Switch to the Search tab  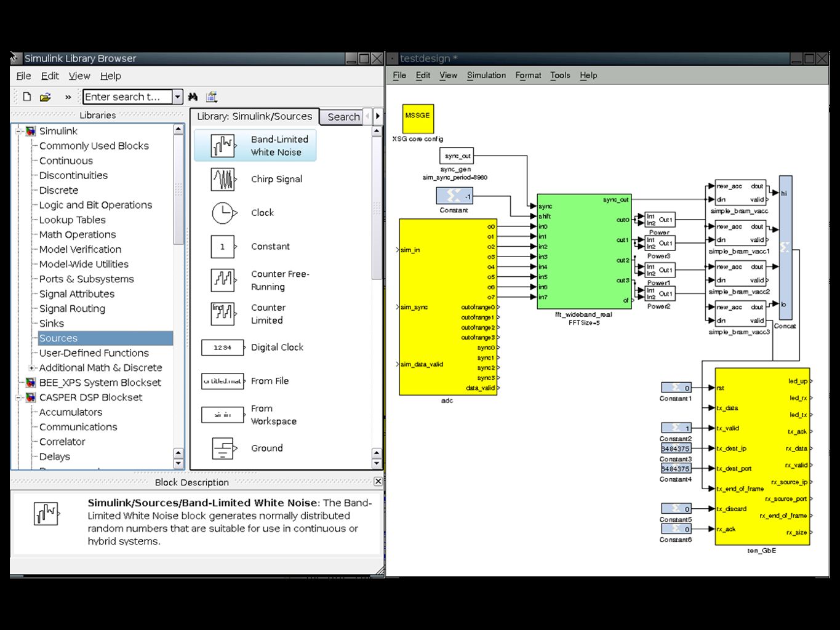343,117
